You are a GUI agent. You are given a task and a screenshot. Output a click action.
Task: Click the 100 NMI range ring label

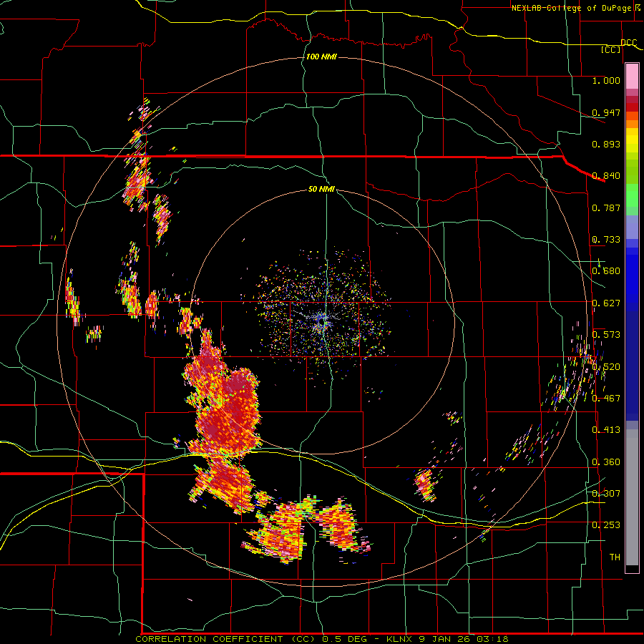(321, 57)
